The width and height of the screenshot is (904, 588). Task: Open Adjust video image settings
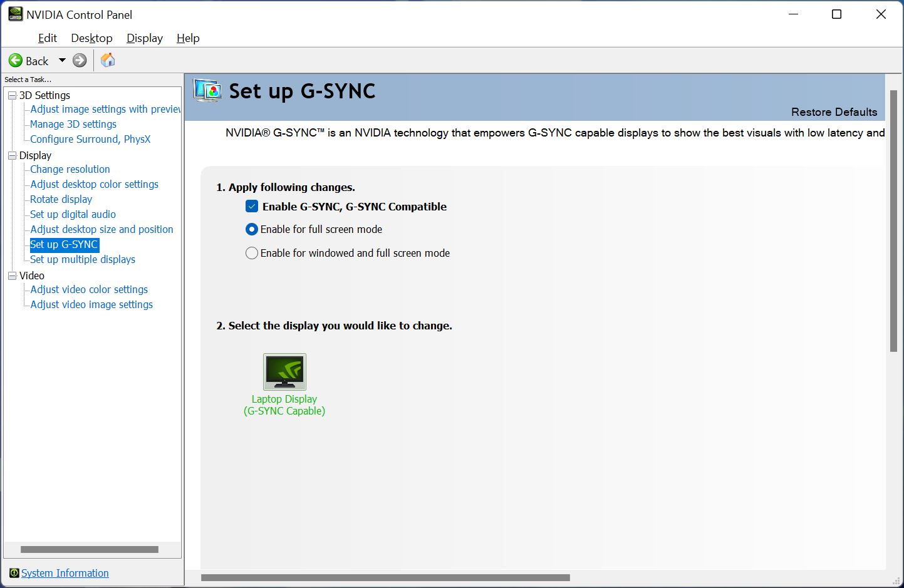pos(92,304)
